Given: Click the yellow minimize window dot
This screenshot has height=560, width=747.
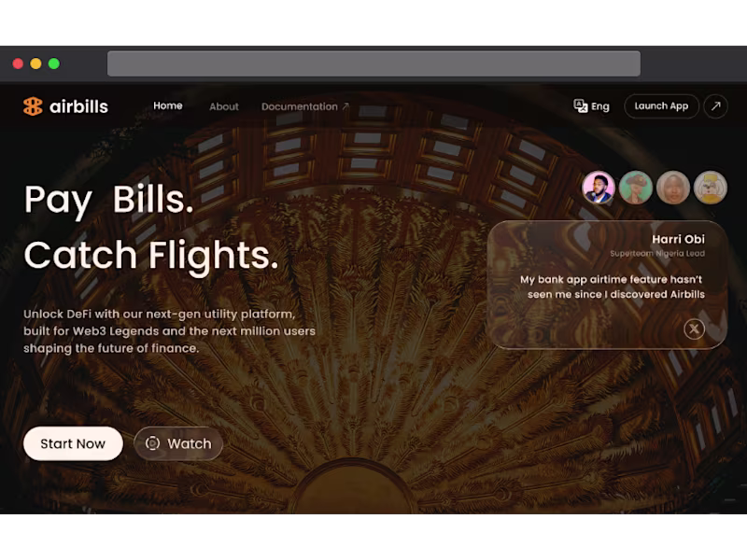Looking at the screenshot, I should coord(35,63).
